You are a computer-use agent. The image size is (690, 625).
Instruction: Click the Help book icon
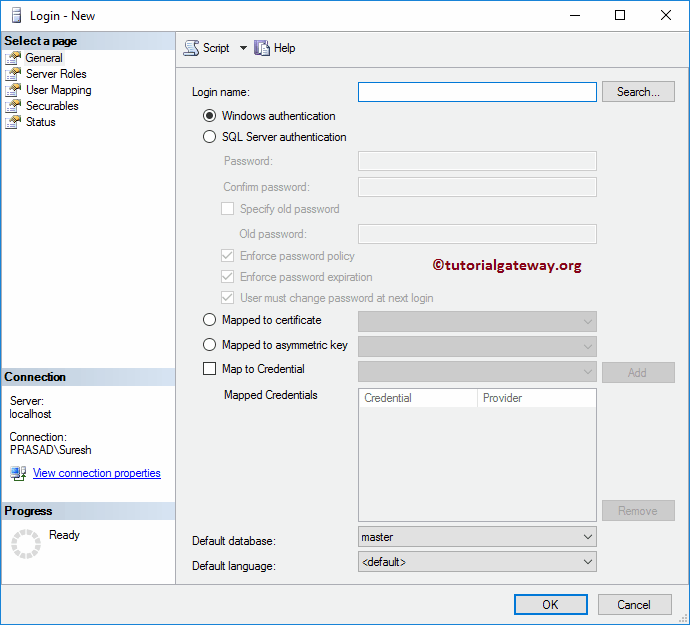point(262,48)
